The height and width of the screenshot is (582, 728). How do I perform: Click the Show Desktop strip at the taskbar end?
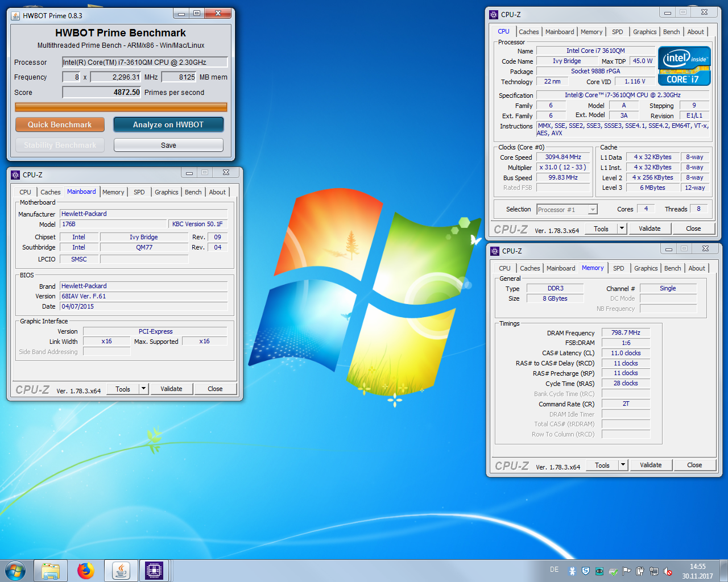pos(723,571)
